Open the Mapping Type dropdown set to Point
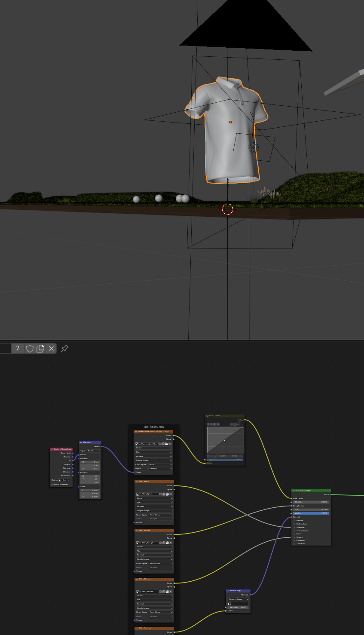Viewport: 364px width, 635px height. click(93, 451)
